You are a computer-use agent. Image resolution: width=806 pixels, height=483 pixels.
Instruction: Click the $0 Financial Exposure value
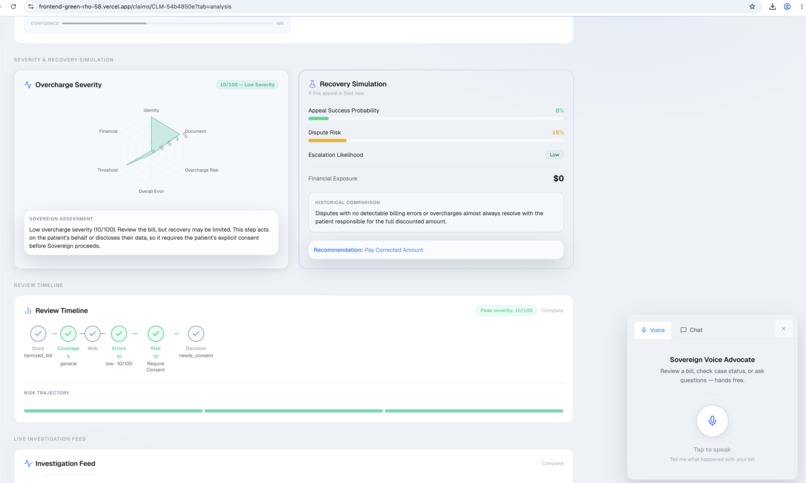click(x=558, y=178)
